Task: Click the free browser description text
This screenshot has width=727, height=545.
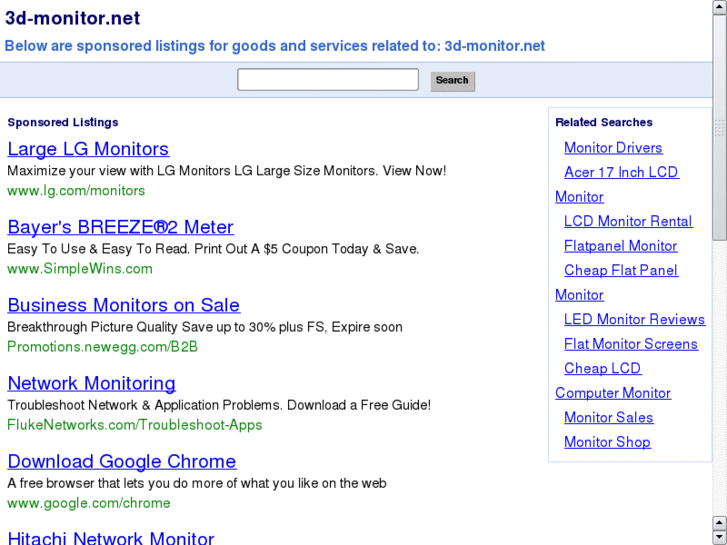Action: 197,483
